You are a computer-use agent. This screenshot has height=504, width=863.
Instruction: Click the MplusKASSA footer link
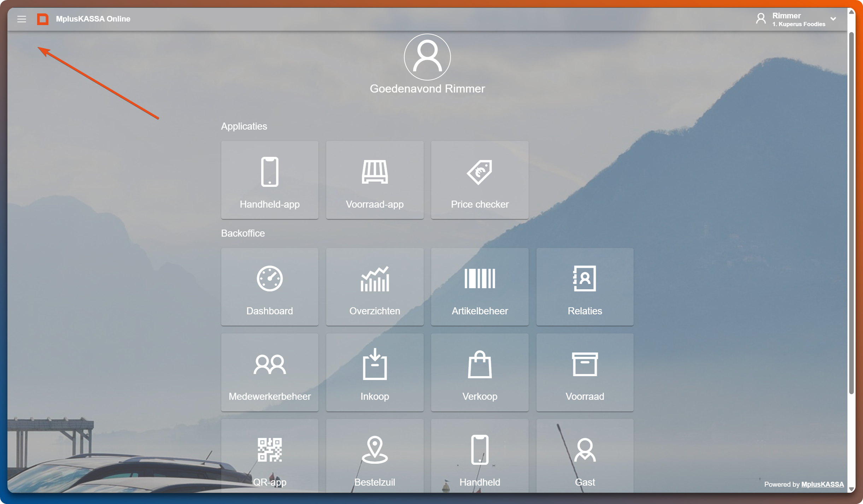point(822,484)
